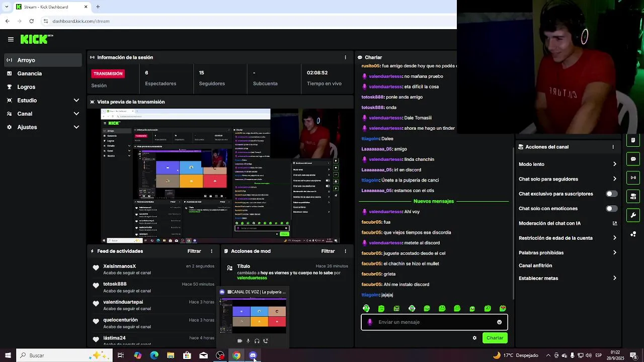Image resolution: width=644 pixels, height=362 pixels.
Task: Open File Explorer from the taskbar
Action: pyautogui.click(x=171, y=355)
